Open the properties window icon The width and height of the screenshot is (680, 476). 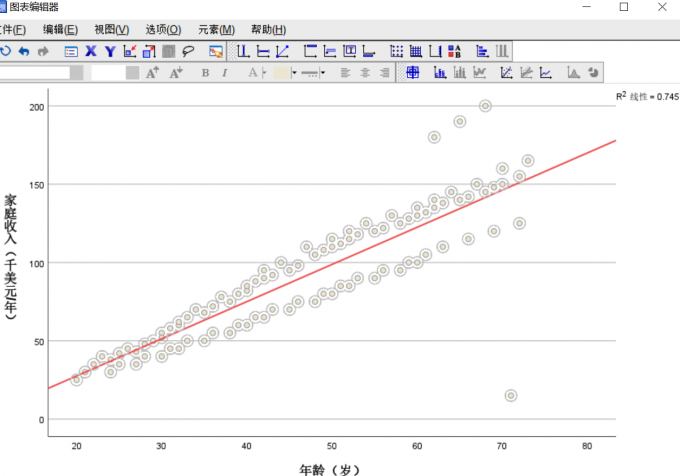(71, 51)
